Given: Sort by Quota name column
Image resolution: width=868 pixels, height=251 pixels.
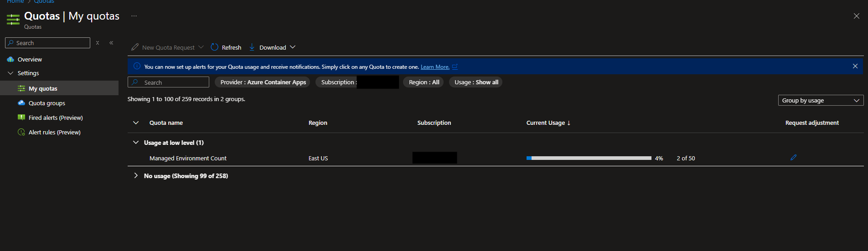Looking at the screenshot, I should pyautogui.click(x=166, y=123).
